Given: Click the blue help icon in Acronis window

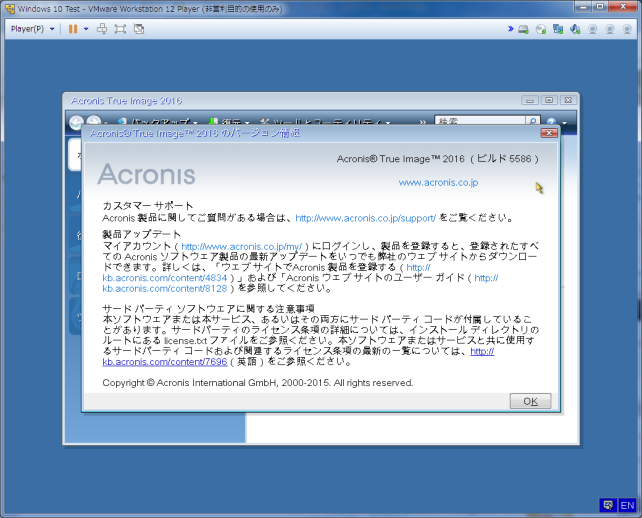Looking at the screenshot, I should (551, 122).
